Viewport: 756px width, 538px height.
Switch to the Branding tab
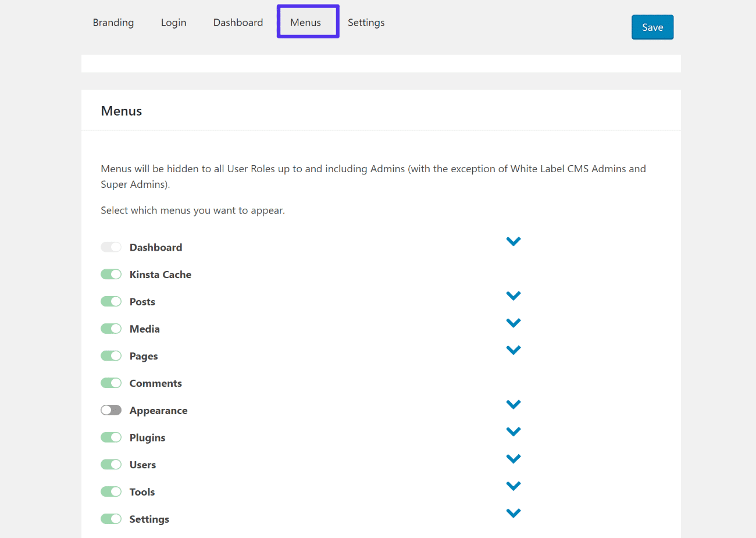click(x=113, y=22)
